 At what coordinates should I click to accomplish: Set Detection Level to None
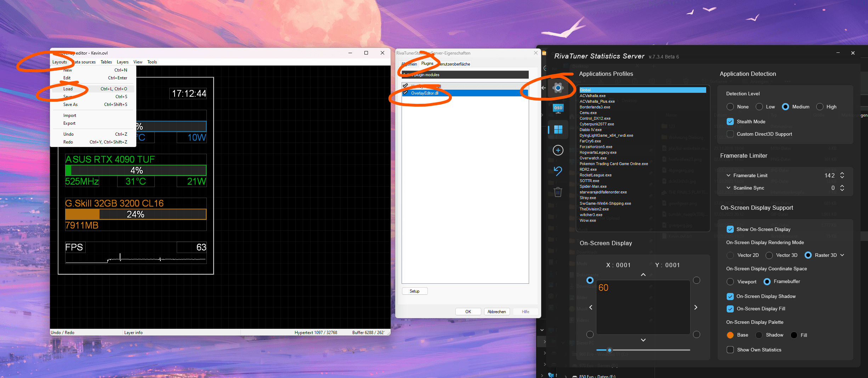pos(730,107)
